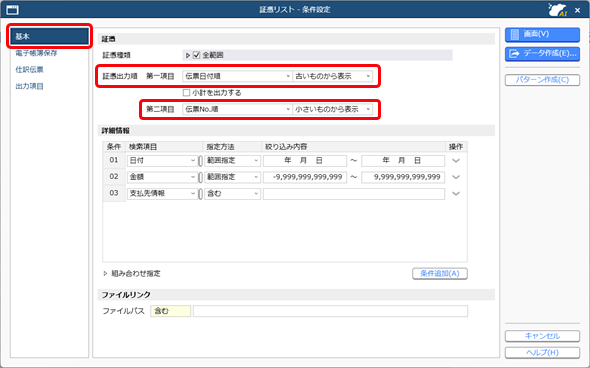Click the bracket toggle beside 支払先情報 row
The height and width of the screenshot is (368, 590).
click(201, 194)
